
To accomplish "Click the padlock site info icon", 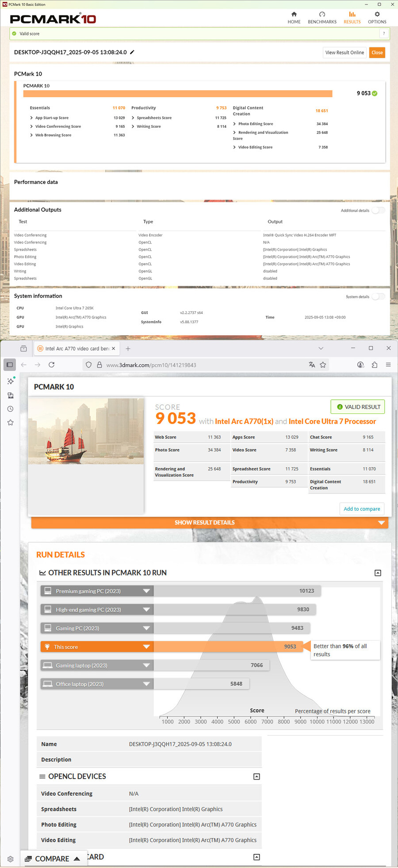I will pyautogui.click(x=99, y=365).
